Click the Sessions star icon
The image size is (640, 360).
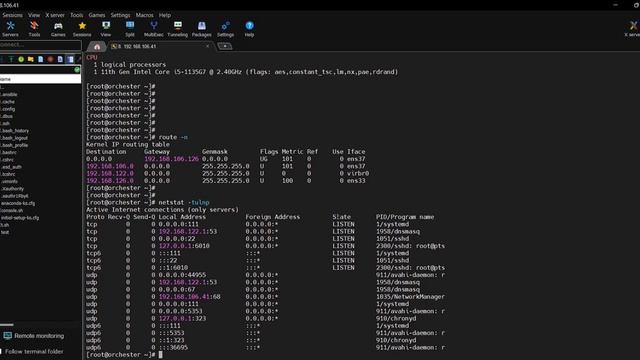[82, 26]
